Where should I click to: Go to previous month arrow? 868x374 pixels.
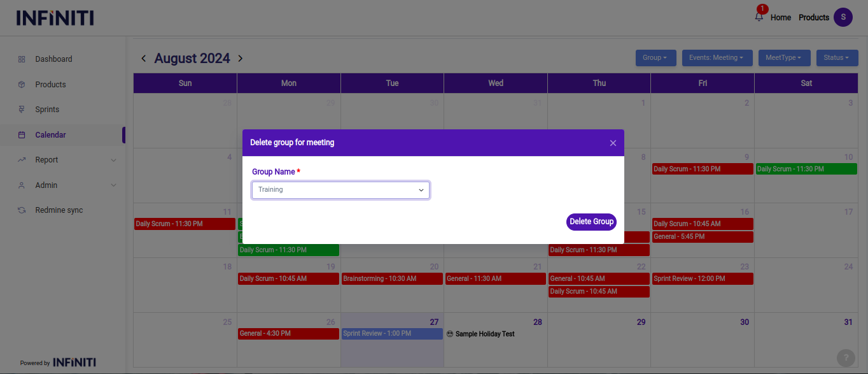[x=144, y=59]
